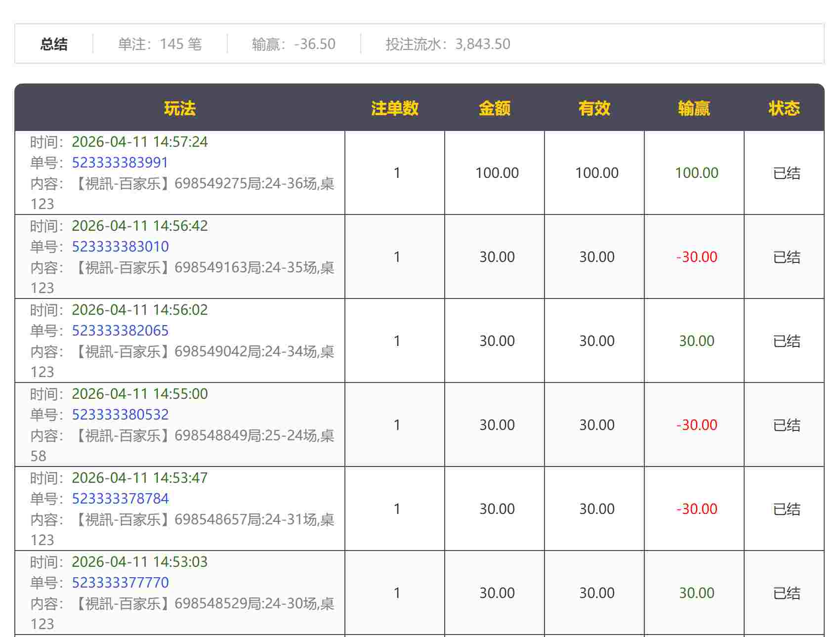This screenshot has height=637, width=840.
Task: Click the 输赢 column header
Action: tap(694, 108)
